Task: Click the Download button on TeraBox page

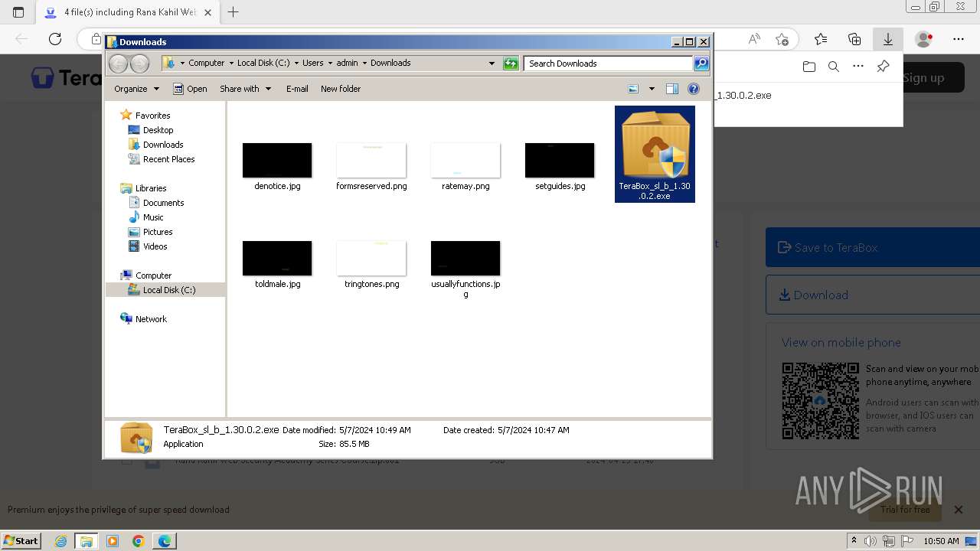Action: point(873,295)
